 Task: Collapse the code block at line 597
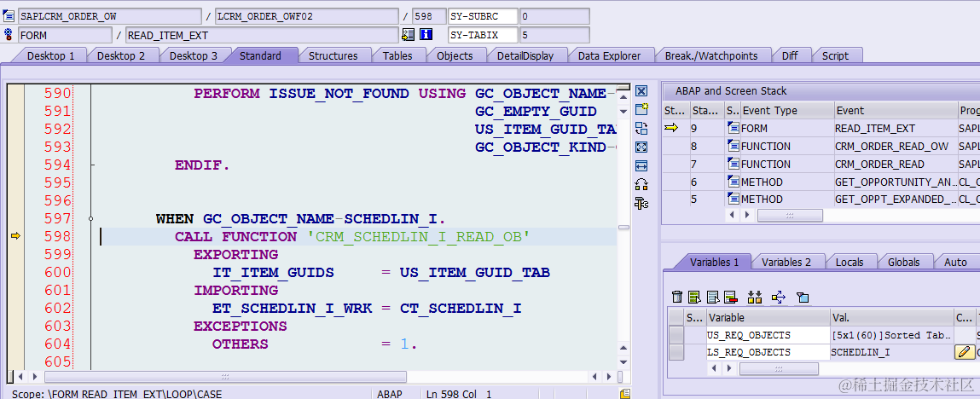pos(91,218)
